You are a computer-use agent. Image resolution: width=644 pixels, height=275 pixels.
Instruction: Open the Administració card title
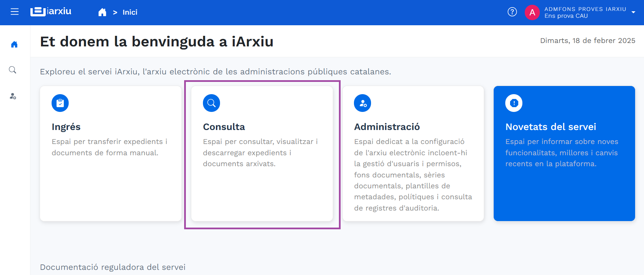coord(387,127)
